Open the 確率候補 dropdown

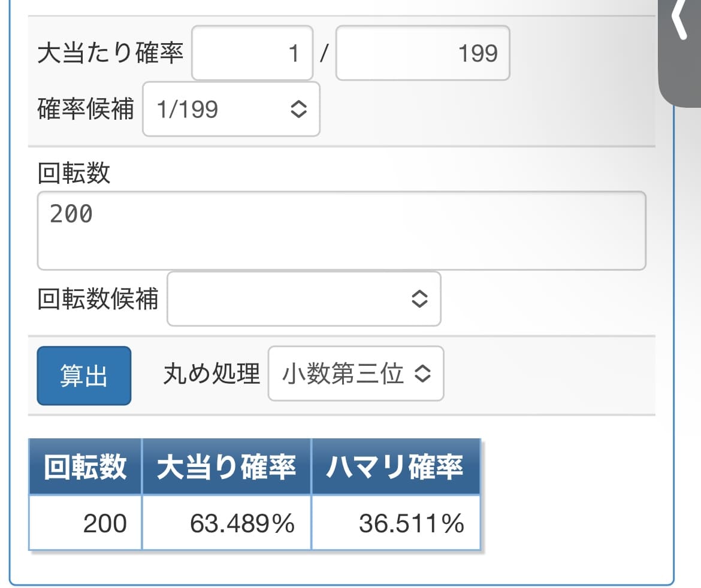(231, 109)
